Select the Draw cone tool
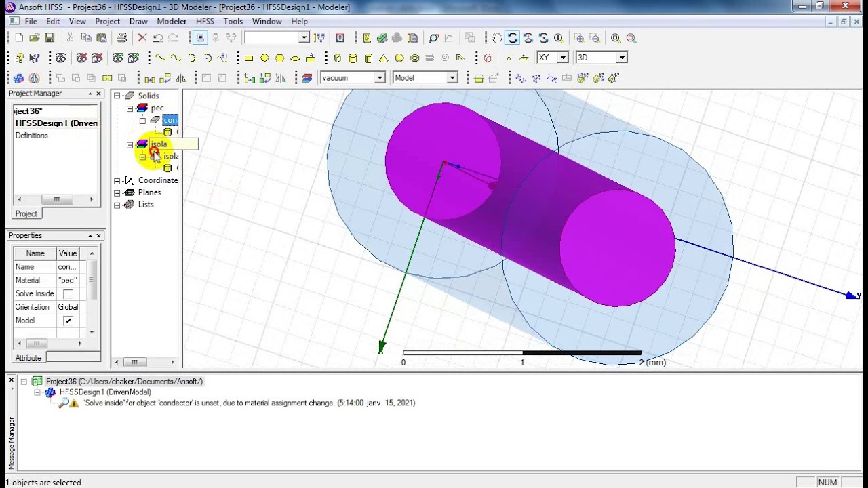 [384, 58]
